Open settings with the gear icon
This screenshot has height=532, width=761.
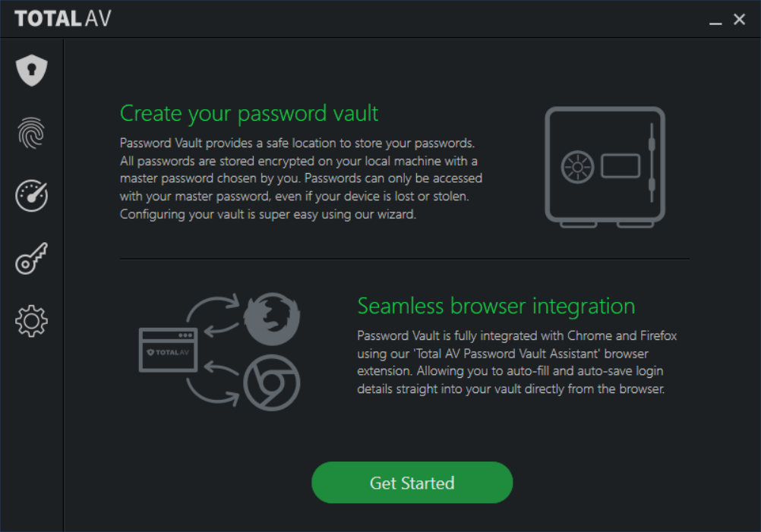(x=32, y=321)
